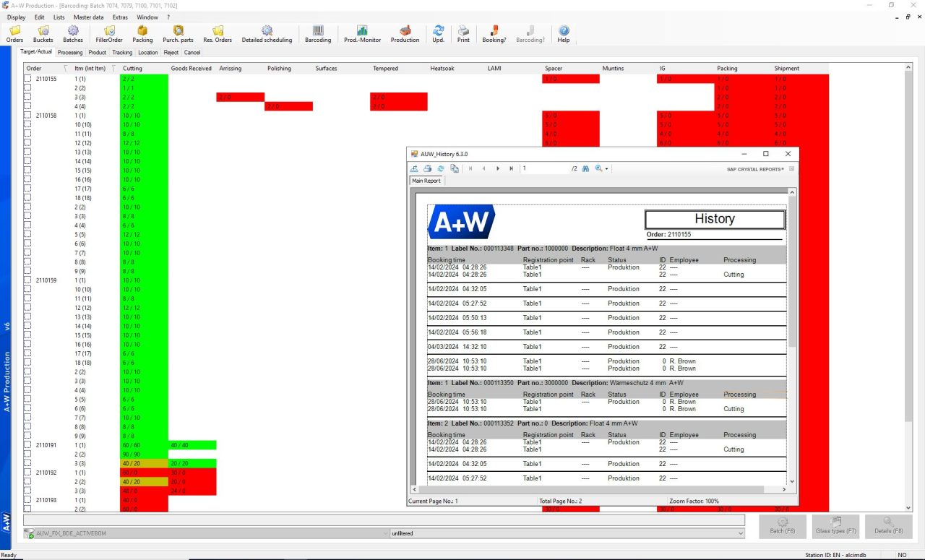Open the Production toolbar icon
This screenshot has width=925, height=560.
pos(405,34)
